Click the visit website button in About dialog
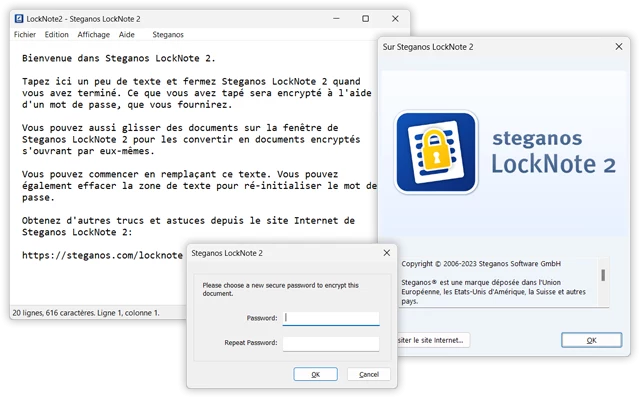This screenshot has width=640, height=398. pyautogui.click(x=433, y=340)
